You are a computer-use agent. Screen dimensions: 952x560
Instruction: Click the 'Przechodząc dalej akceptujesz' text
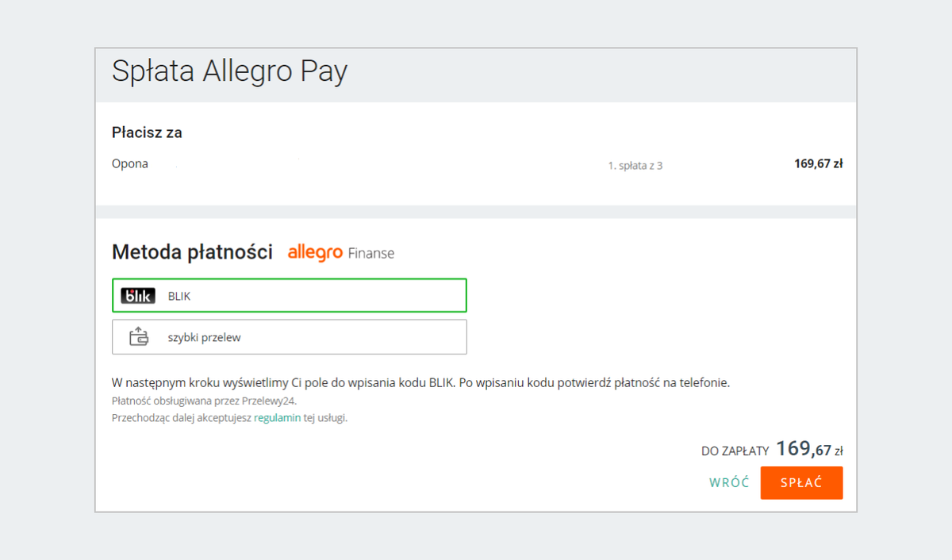click(182, 418)
